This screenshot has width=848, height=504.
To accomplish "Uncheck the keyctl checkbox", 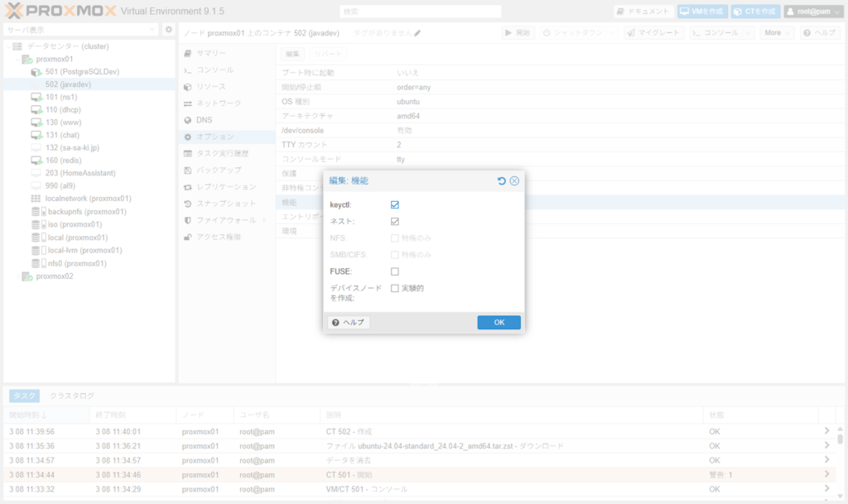I will tap(395, 204).
